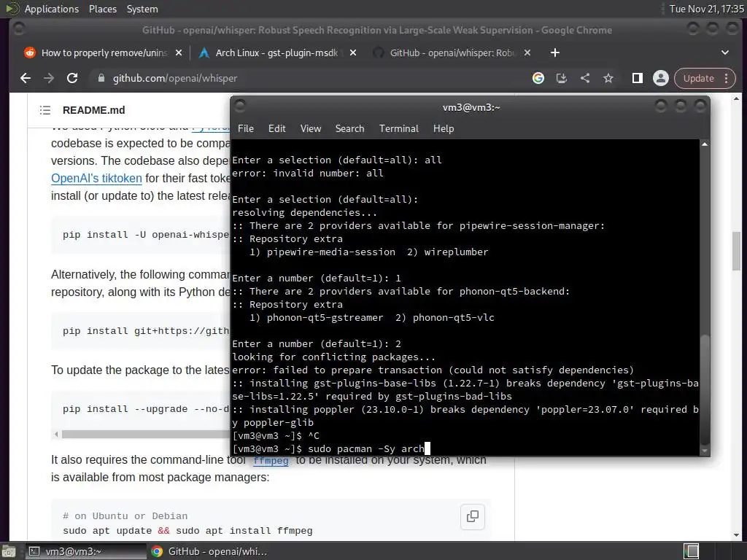The height and width of the screenshot is (560, 747).
Task: Click Chrome page vertical scrollbar thumb
Action: tap(737, 250)
